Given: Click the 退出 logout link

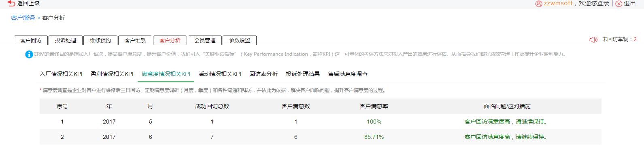Looking at the screenshot, I should click(630, 3).
